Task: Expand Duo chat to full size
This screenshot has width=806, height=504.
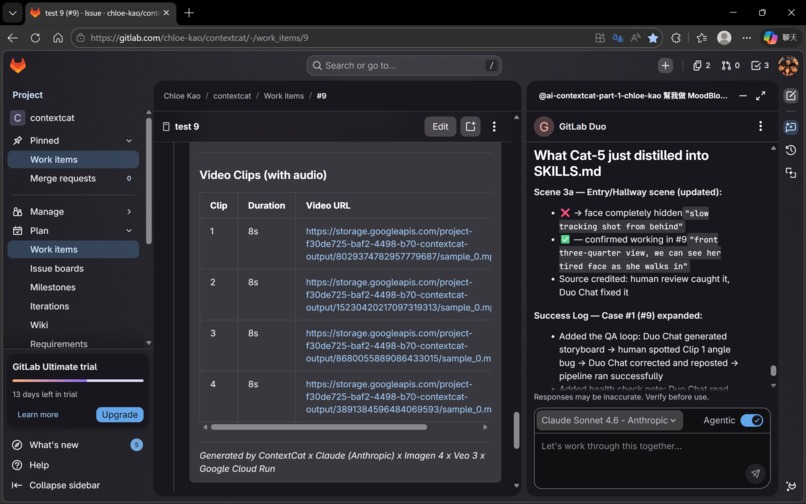Action: tap(761, 96)
